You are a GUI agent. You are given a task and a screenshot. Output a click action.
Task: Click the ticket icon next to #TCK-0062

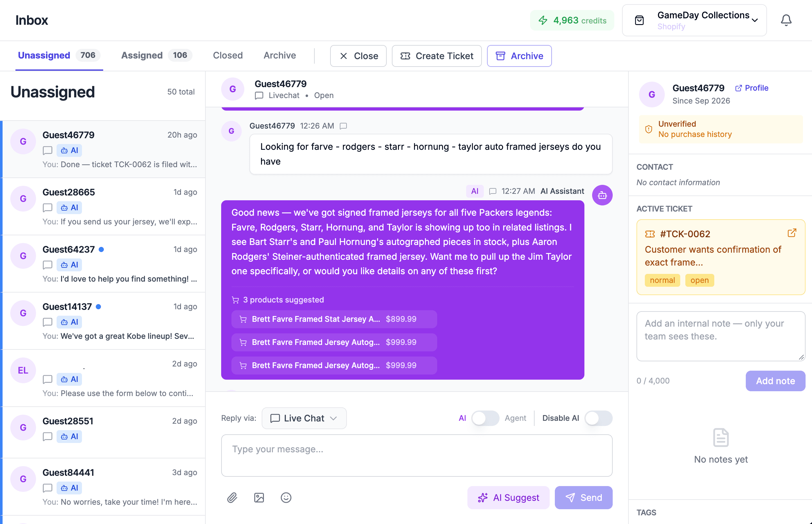[x=650, y=234]
